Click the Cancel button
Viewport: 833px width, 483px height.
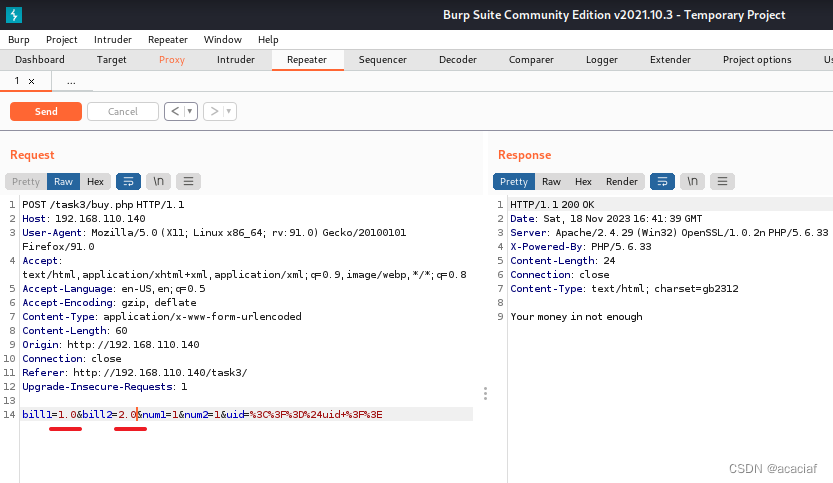point(123,112)
